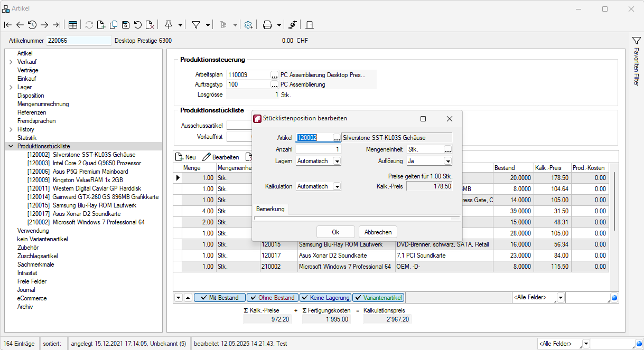
Task: Select the Bemerkung tab
Action: pos(270,209)
